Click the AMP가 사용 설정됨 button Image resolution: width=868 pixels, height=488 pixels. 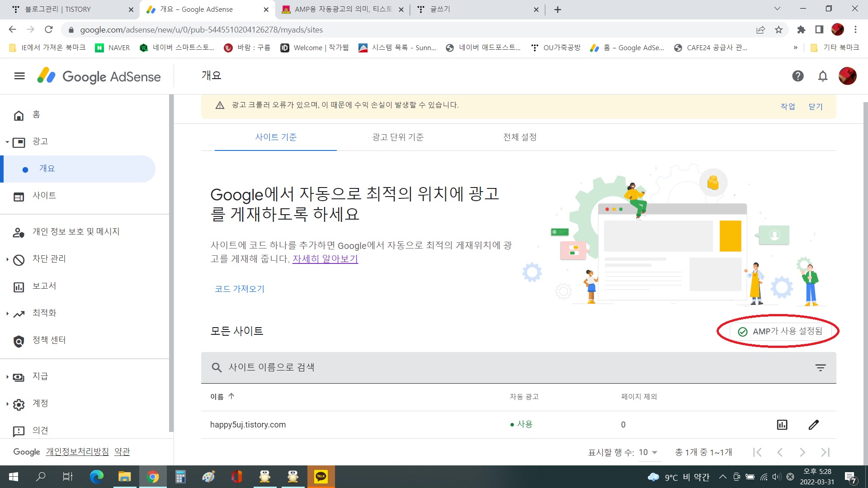pos(780,332)
